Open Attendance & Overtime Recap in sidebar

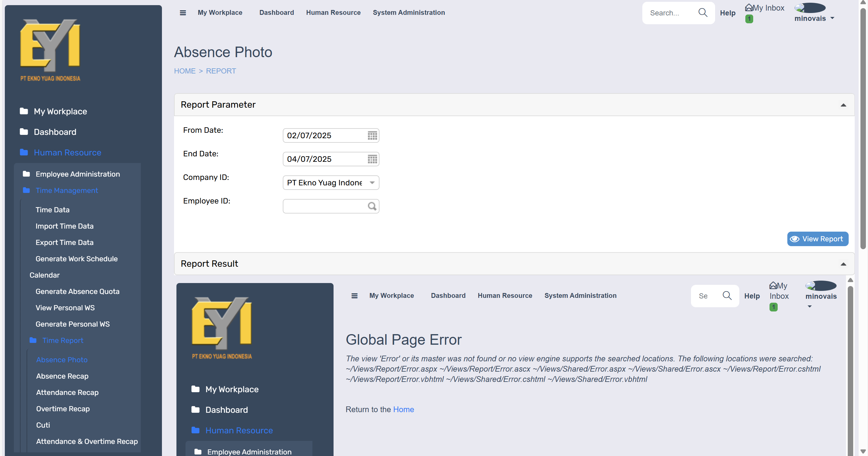point(87,441)
